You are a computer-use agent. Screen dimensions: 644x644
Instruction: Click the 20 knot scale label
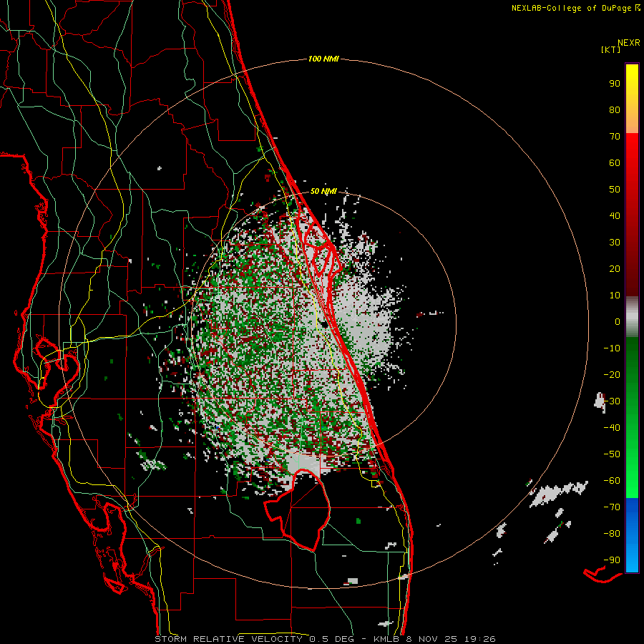615,269
